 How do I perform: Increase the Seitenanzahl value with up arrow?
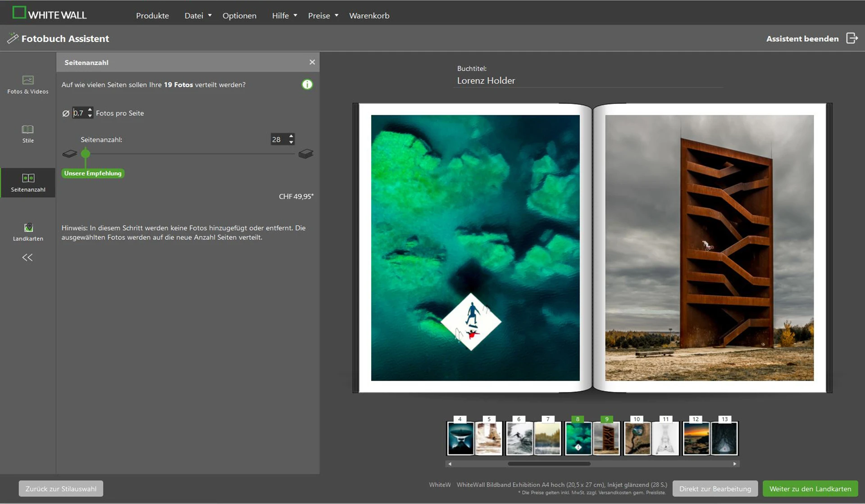click(x=291, y=136)
